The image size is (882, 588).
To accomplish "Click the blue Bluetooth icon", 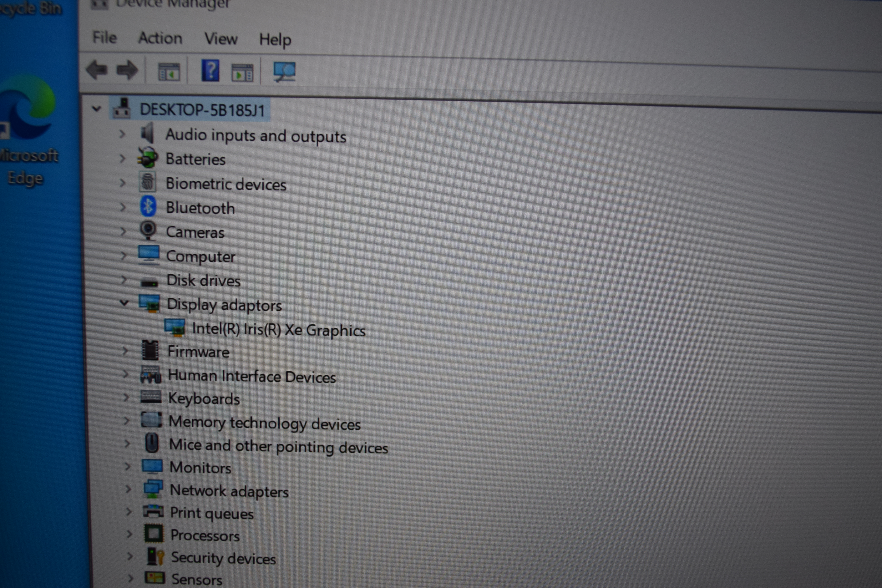I will point(148,206).
